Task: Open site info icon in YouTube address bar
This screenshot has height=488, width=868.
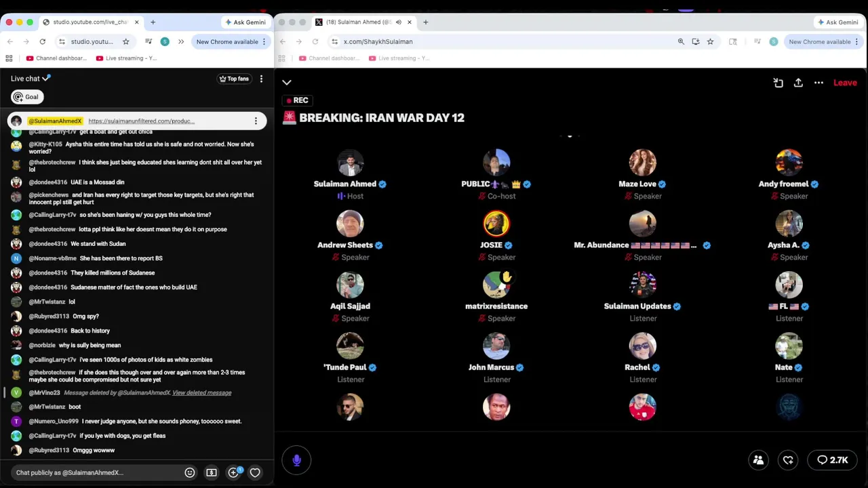Action: pyautogui.click(x=62, y=41)
